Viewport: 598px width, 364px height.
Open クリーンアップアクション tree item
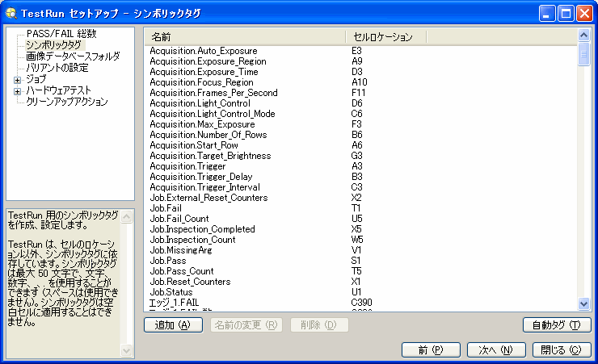pos(67,102)
